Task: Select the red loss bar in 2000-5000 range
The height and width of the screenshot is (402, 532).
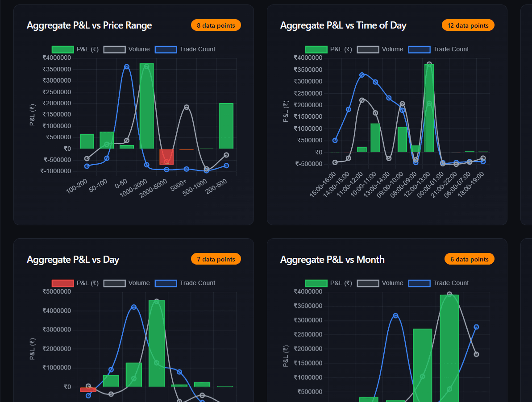Action: [166, 157]
